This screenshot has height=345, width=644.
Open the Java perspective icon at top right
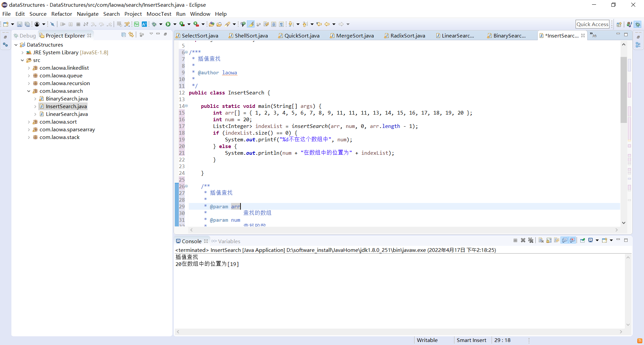coord(630,24)
